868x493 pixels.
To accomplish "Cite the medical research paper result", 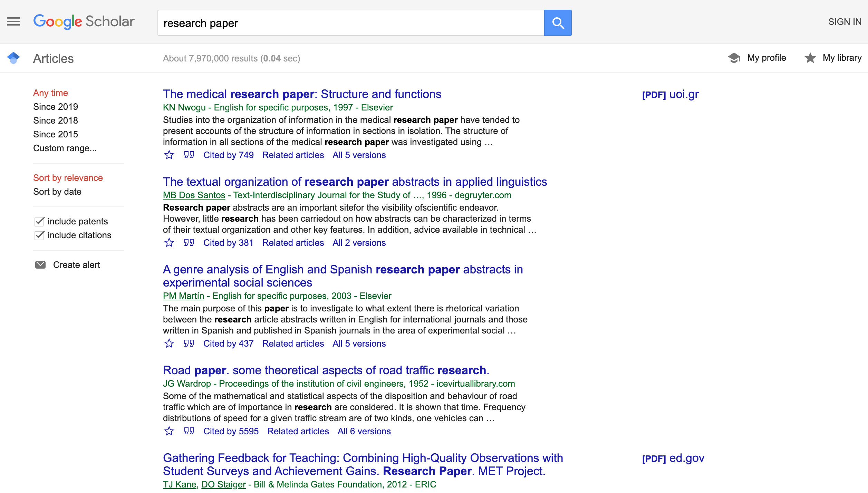I will pyautogui.click(x=189, y=155).
